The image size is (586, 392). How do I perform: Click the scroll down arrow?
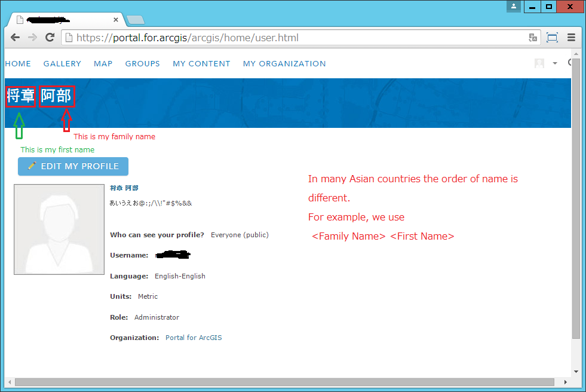576,372
